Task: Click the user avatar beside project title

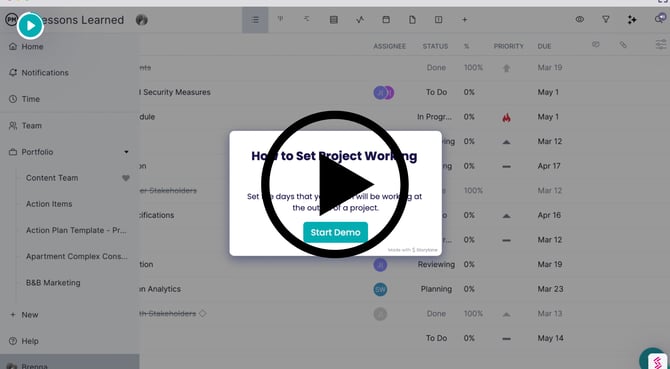Action: click(141, 20)
